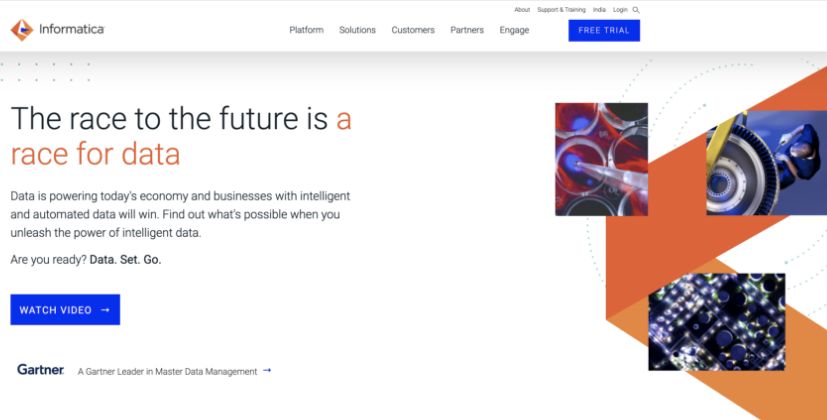Click the FREE TRIAL button

pos(604,30)
